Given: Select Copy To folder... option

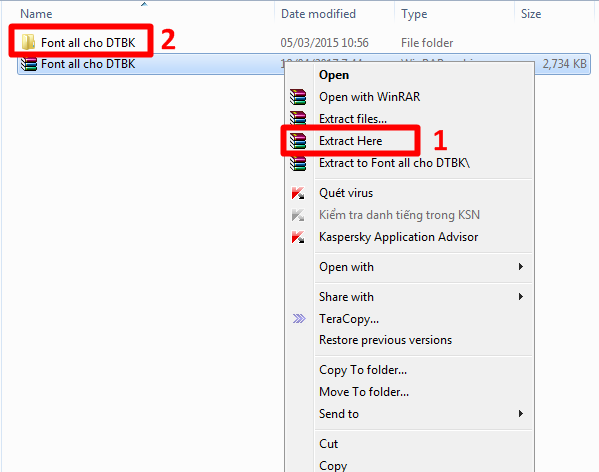Looking at the screenshot, I should (x=363, y=370).
